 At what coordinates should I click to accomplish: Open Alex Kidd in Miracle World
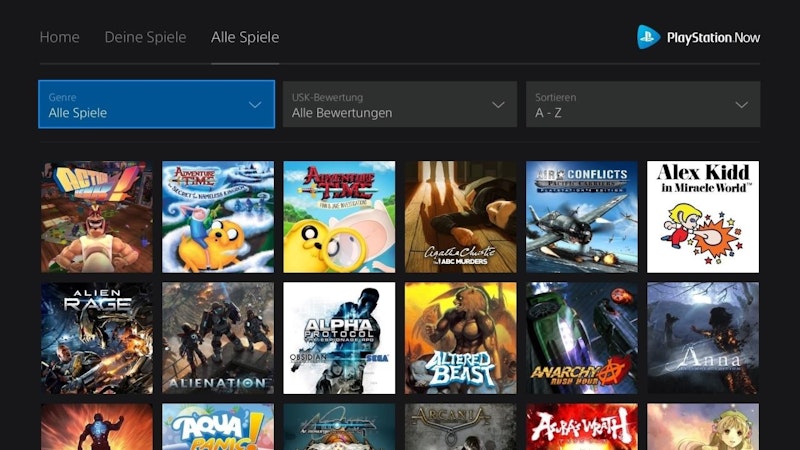[703, 217]
